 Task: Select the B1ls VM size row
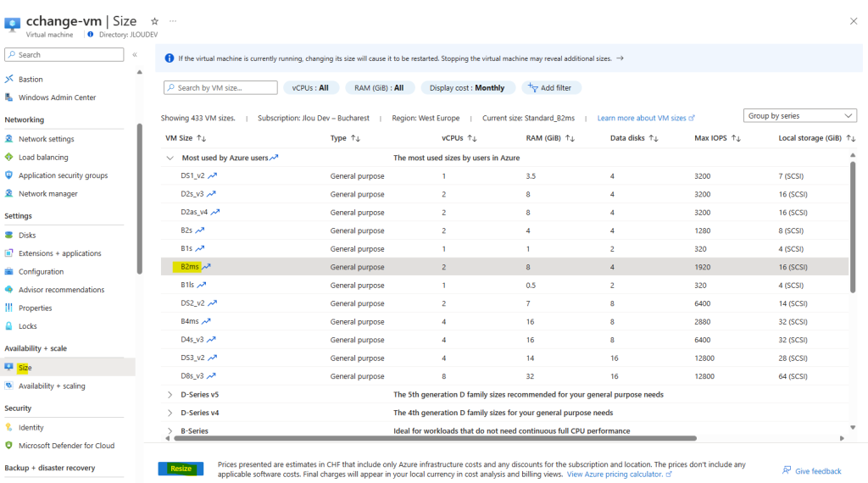[504, 285]
